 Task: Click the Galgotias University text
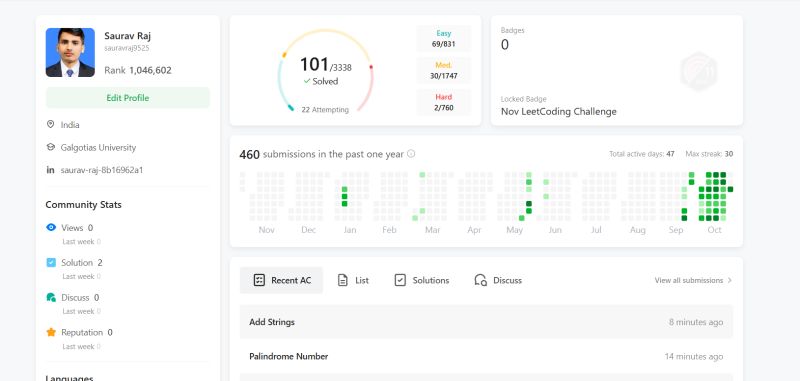98,147
